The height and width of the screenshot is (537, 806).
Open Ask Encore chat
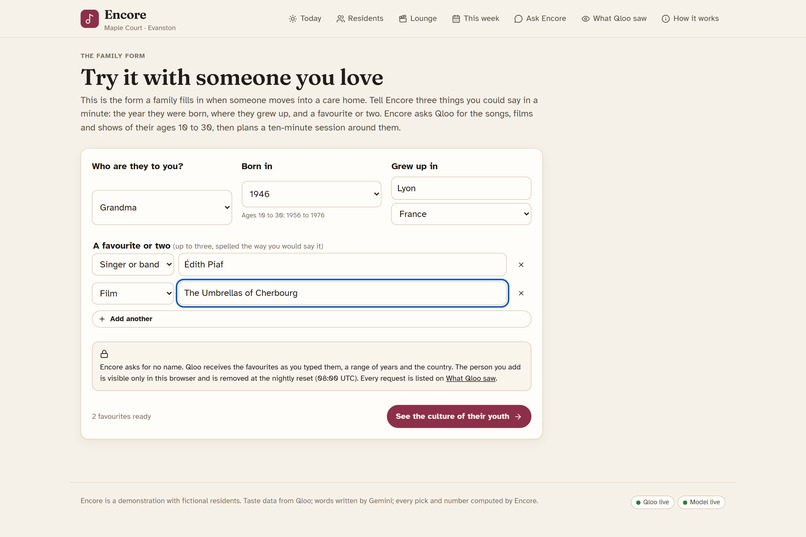[540, 18]
